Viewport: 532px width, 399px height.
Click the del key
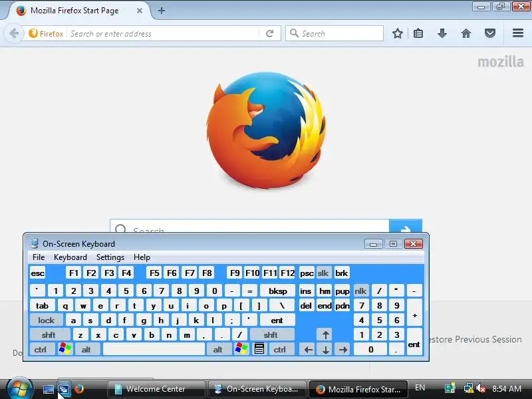coord(306,306)
